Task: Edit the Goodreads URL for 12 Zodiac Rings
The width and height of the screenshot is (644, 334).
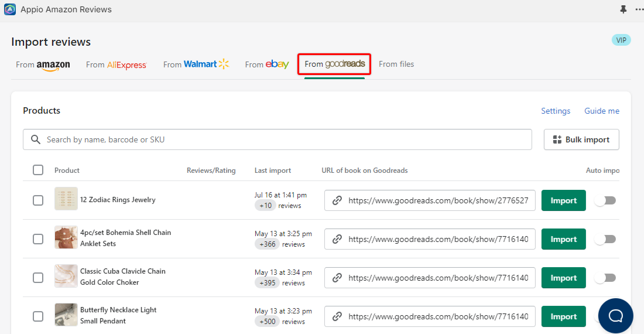Action: (430, 200)
